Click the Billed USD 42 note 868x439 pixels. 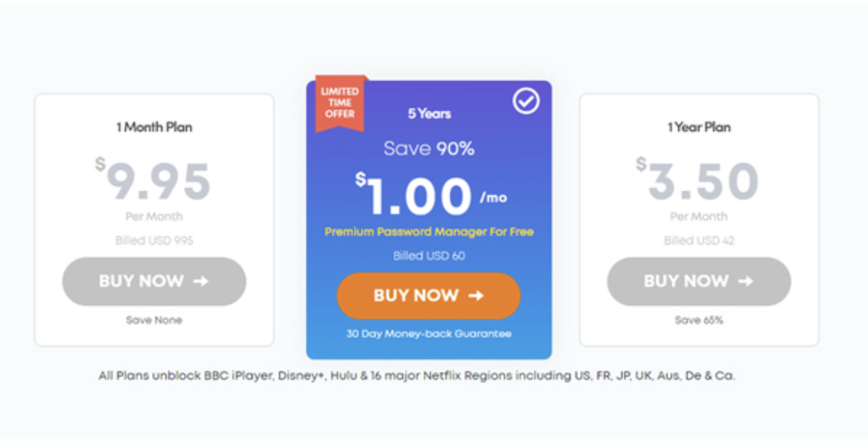pyautogui.click(x=698, y=241)
